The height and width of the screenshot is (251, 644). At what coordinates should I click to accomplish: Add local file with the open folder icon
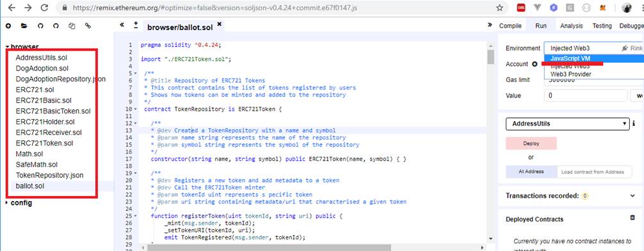pyautogui.click(x=24, y=26)
